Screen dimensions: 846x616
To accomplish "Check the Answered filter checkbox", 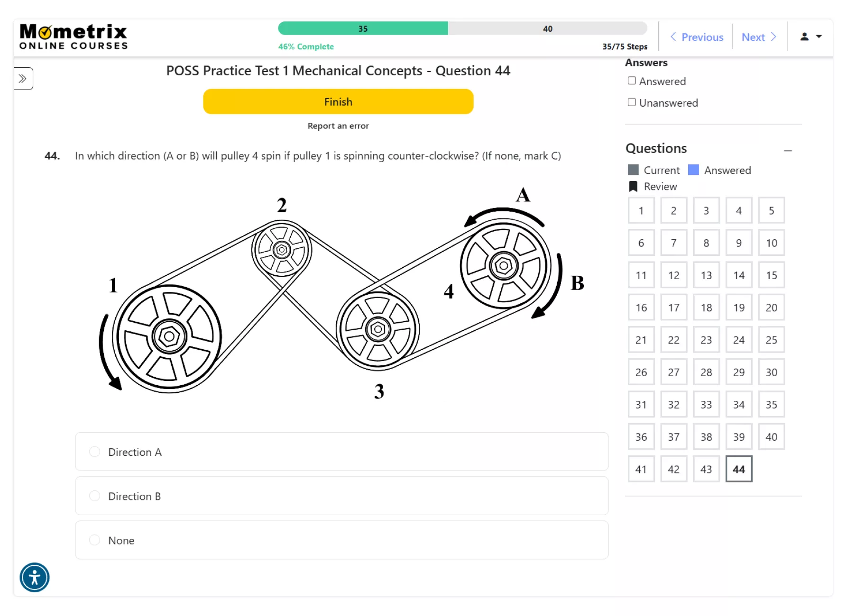I will (632, 81).
